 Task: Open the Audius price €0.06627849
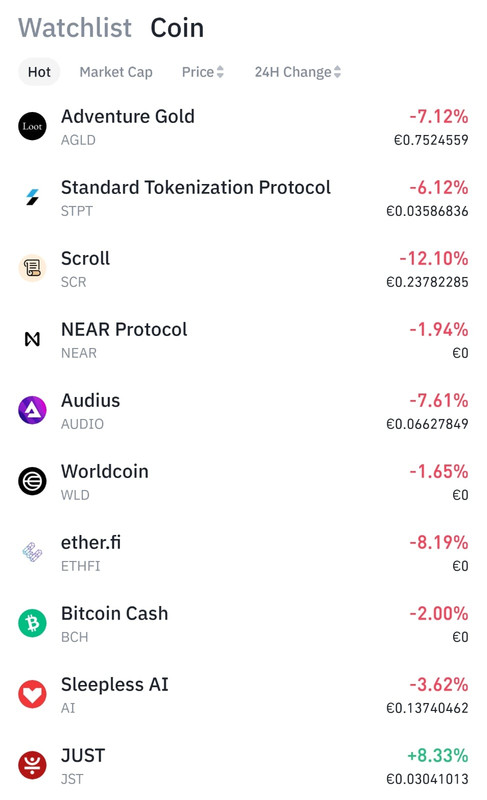[427, 424]
